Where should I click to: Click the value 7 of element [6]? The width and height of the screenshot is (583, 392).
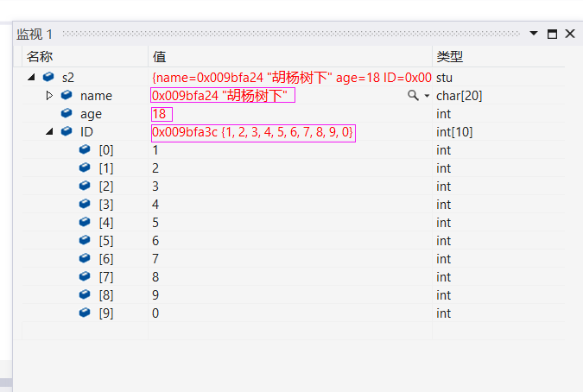click(x=155, y=259)
